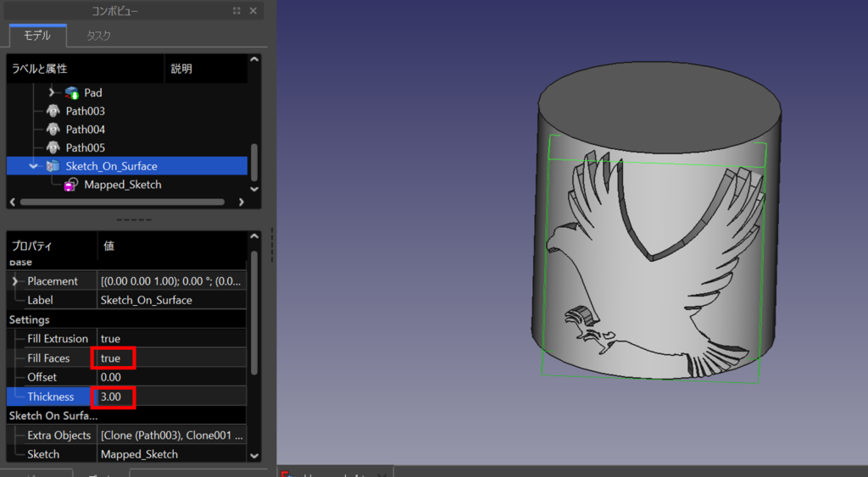
Task: Click the Extra Objects value field
Action: pos(172,435)
